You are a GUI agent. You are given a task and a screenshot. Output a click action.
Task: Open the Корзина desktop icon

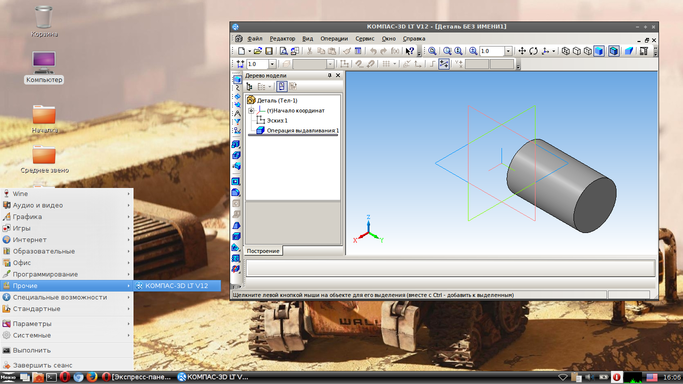point(44,21)
